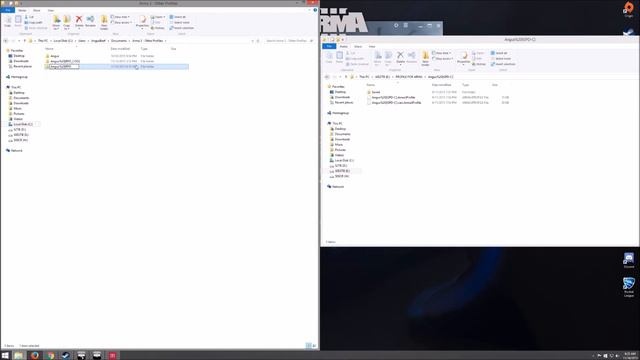The height and width of the screenshot is (360, 640).
Task: Click Invert selection in left Other Profiles window
Action: pos(182,28)
